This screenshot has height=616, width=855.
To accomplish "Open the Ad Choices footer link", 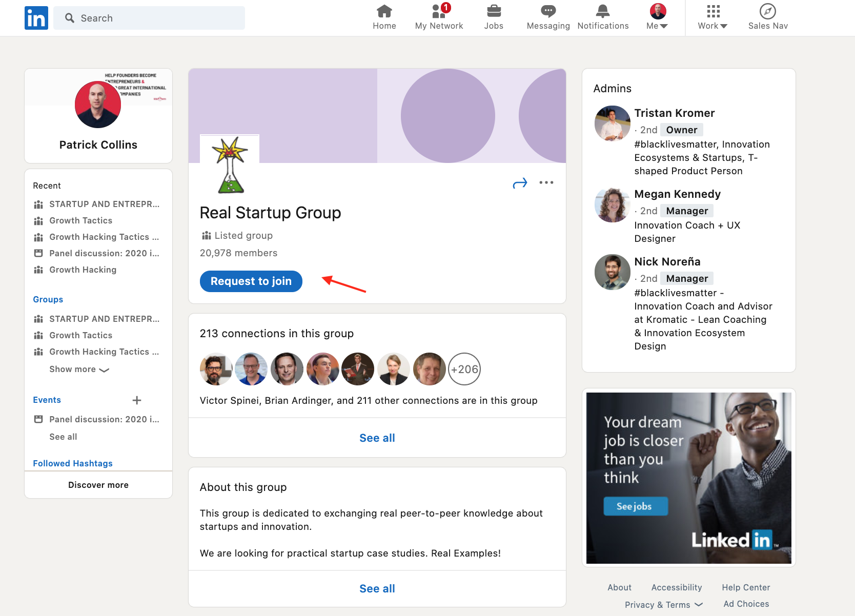I will 746,604.
